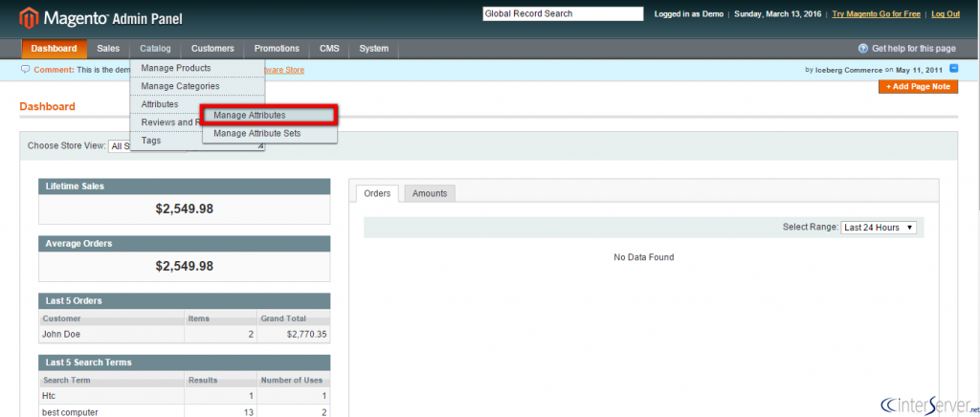
Task: Select Manage Products from Catalog menu
Action: point(197,68)
